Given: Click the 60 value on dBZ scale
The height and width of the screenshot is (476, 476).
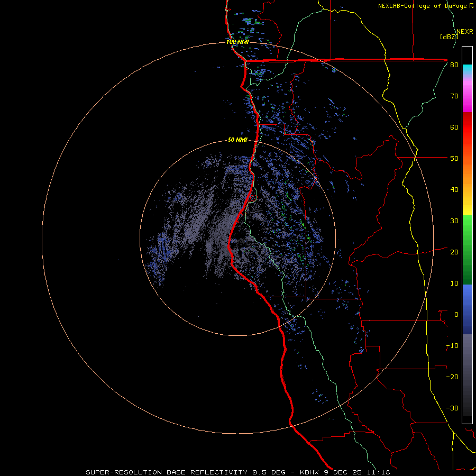Looking at the screenshot, I should 454,127.
